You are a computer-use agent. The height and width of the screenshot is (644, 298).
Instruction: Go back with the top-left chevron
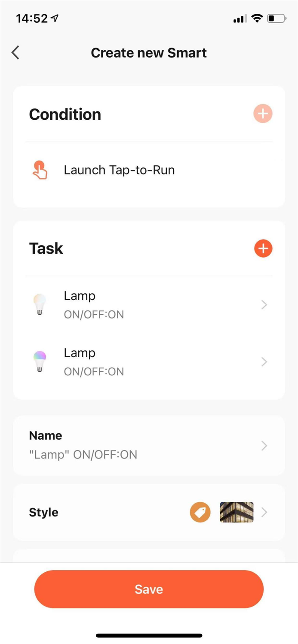click(x=15, y=52)
